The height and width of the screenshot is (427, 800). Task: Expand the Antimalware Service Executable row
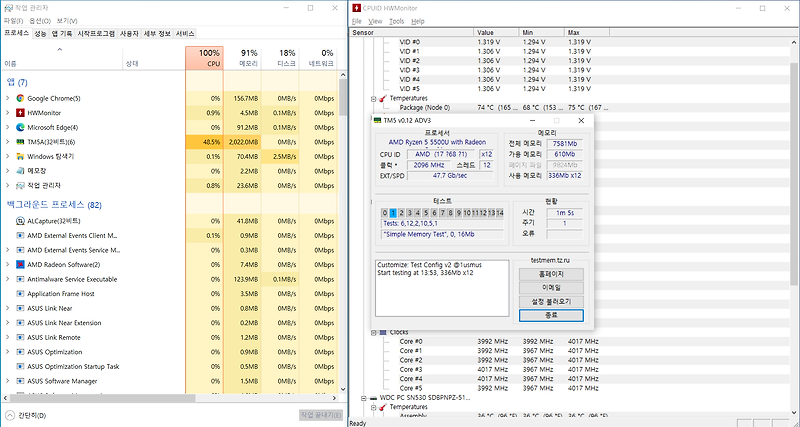[7, 279]
